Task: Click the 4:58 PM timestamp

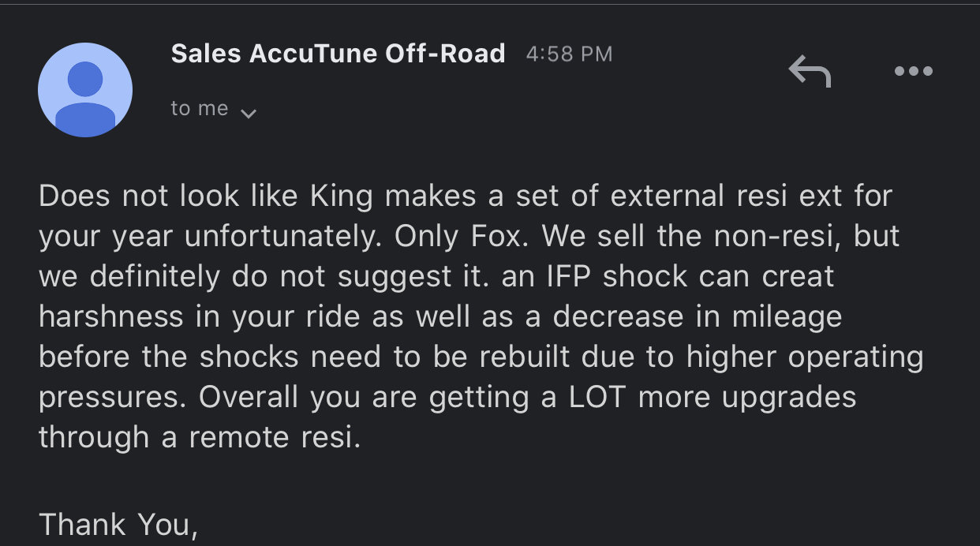Action: point(569,54)
